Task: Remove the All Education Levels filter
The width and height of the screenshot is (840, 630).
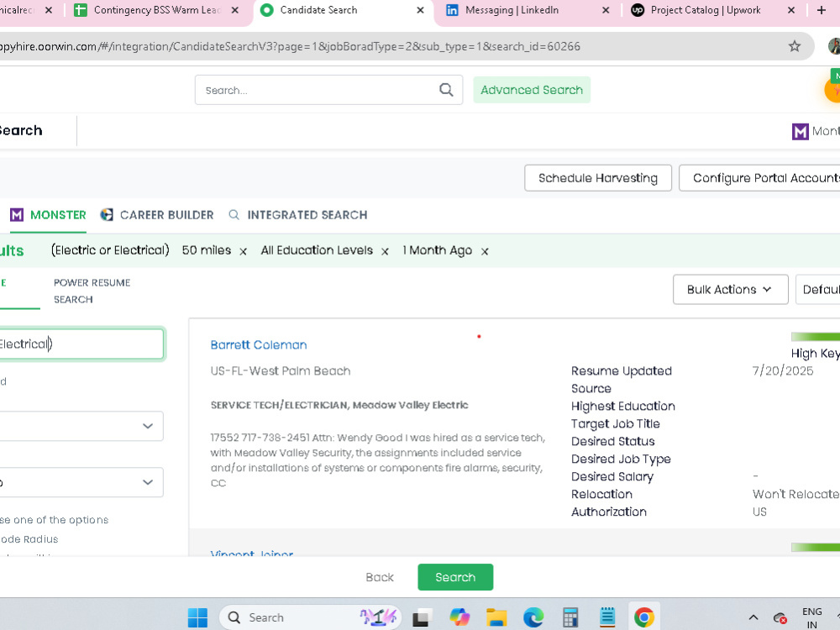Action: tap(385, 251)
